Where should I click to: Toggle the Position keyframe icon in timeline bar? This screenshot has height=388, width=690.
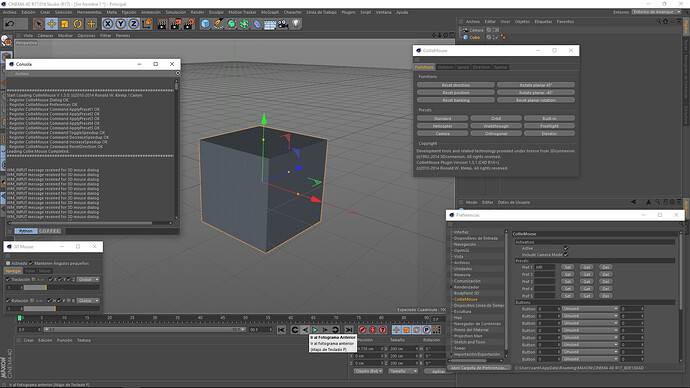[396, 329]
